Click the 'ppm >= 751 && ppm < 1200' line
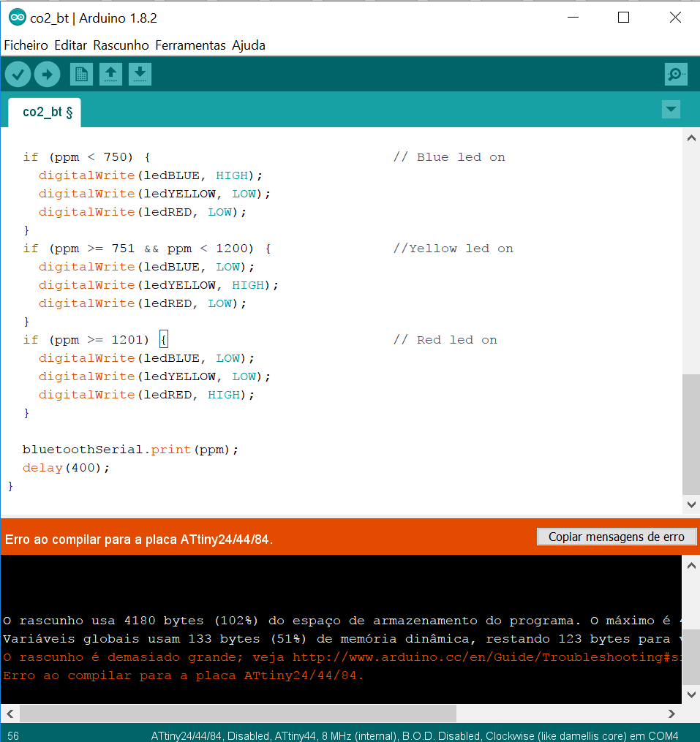The image size is (700, 742). [147, 249]
